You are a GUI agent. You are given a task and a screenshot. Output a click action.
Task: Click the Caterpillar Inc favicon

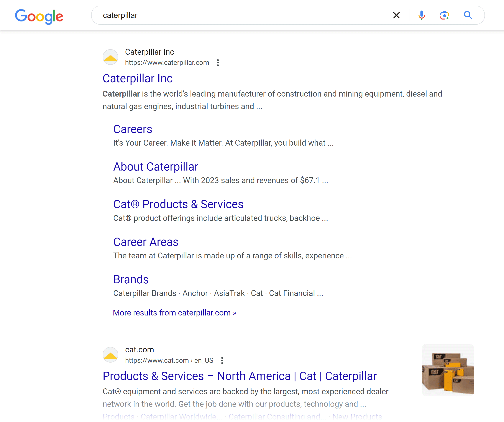pos(110,57)
